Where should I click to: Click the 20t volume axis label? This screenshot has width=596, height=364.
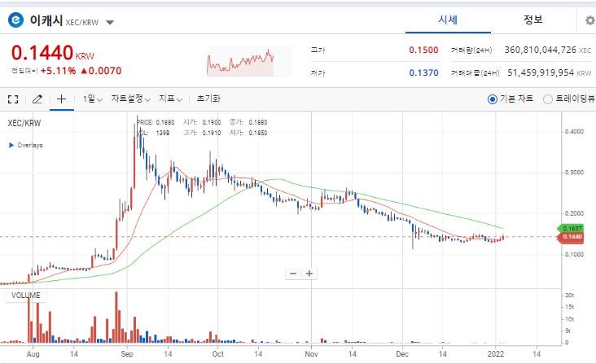click(x=569, y=296)
